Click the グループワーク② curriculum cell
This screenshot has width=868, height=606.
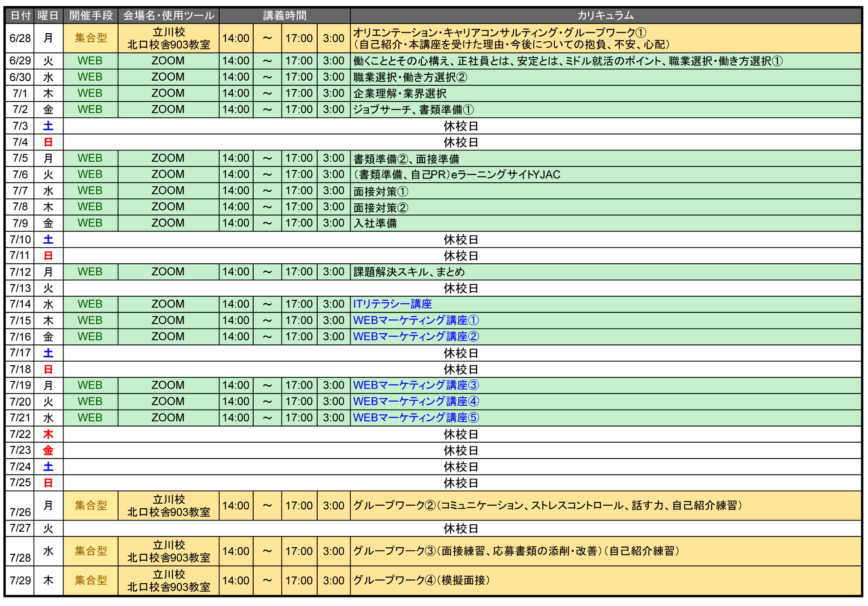point(606,506)
